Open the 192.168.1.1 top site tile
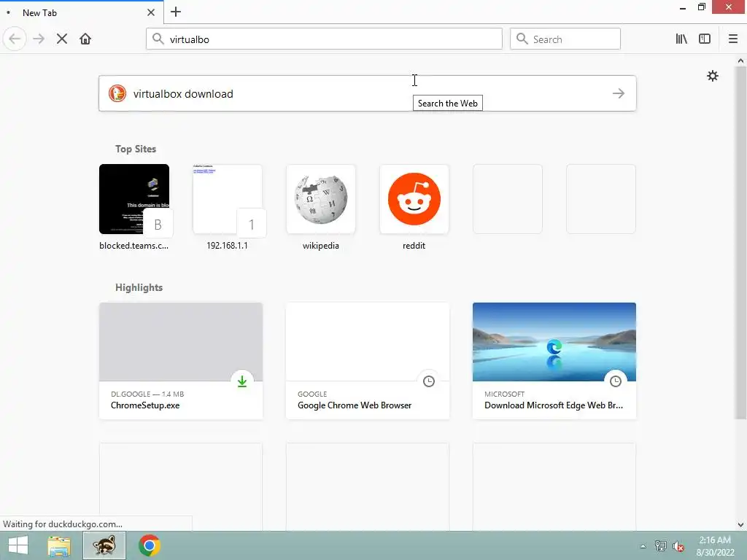 tap(228, 206)
